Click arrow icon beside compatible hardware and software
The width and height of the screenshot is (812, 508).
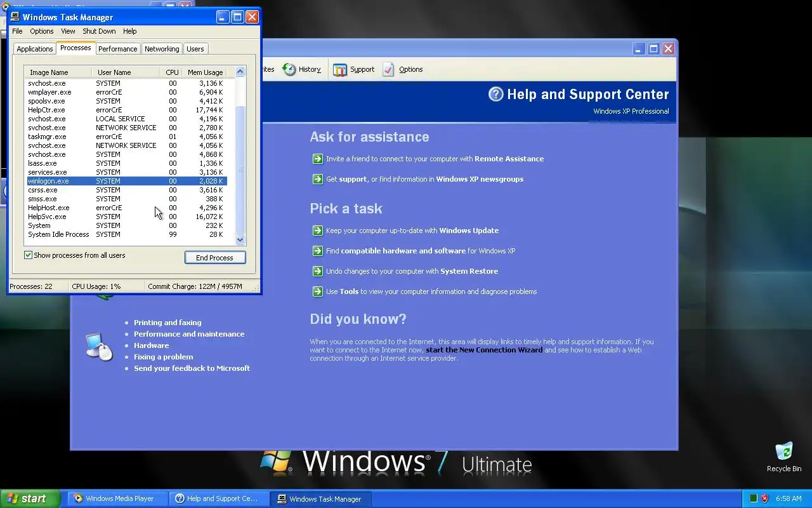click(x=317, y=251)
